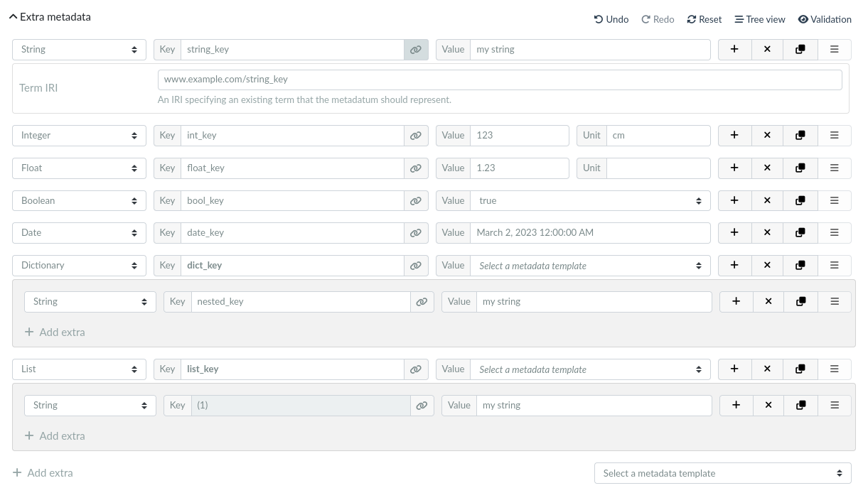Screen dimensions: 868x493
Task: Click Add extra inside list_key group
Action: (55, 435)
